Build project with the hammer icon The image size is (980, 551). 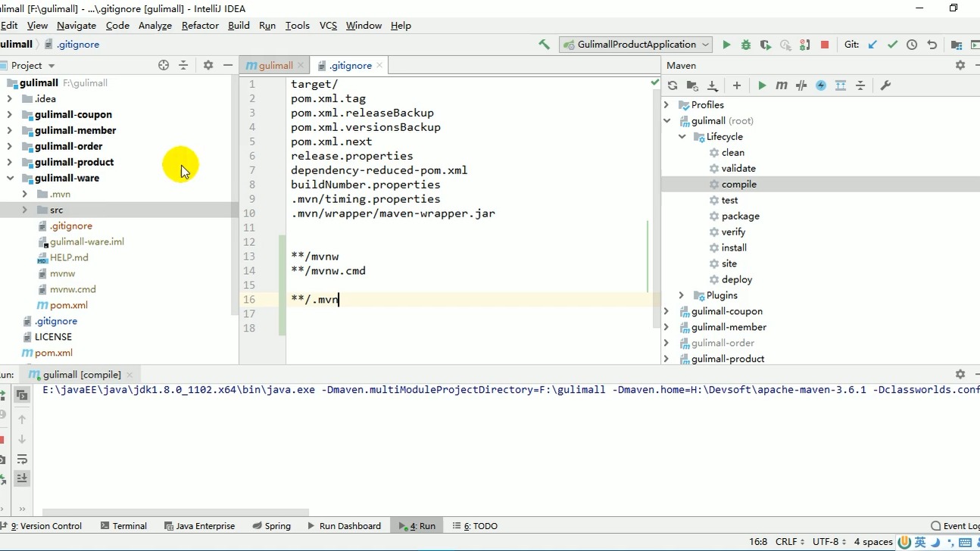(544, 45)
